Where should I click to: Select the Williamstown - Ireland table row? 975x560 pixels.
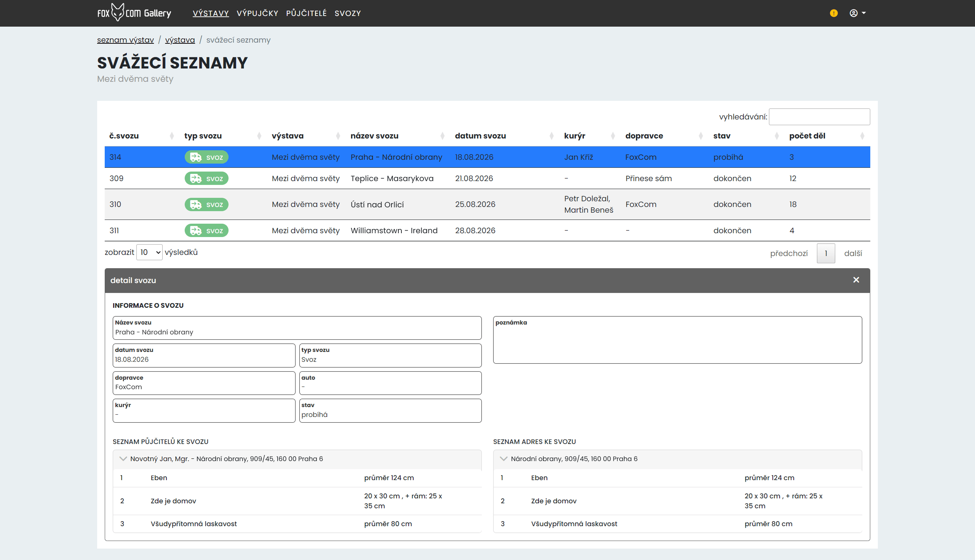487,231
